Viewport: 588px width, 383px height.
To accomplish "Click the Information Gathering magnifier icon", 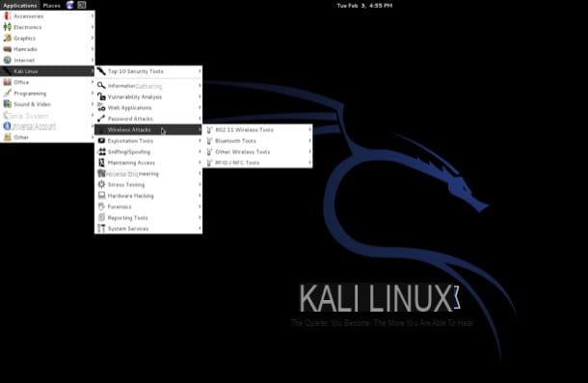I will click(x=101, y=86).
